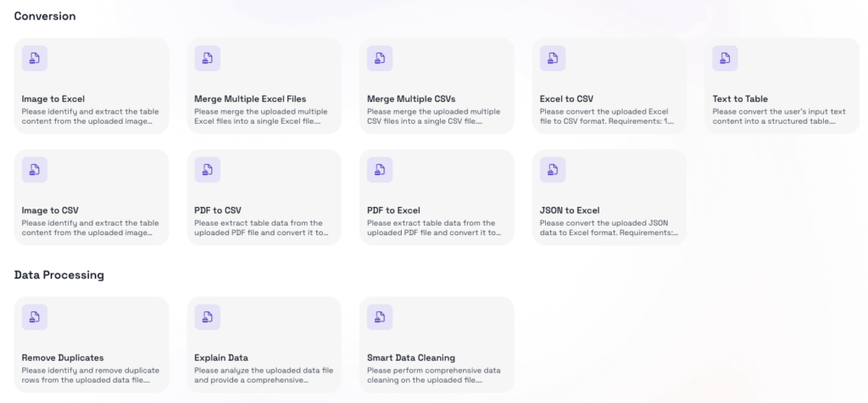Screen dimensions: 868x403
Task: Click the Image to Excel card icon
Action: tap(34, 59)
